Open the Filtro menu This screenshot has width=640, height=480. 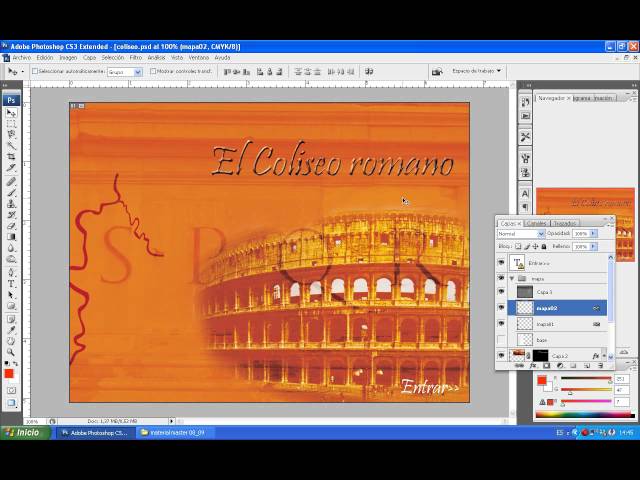point(136,58)
